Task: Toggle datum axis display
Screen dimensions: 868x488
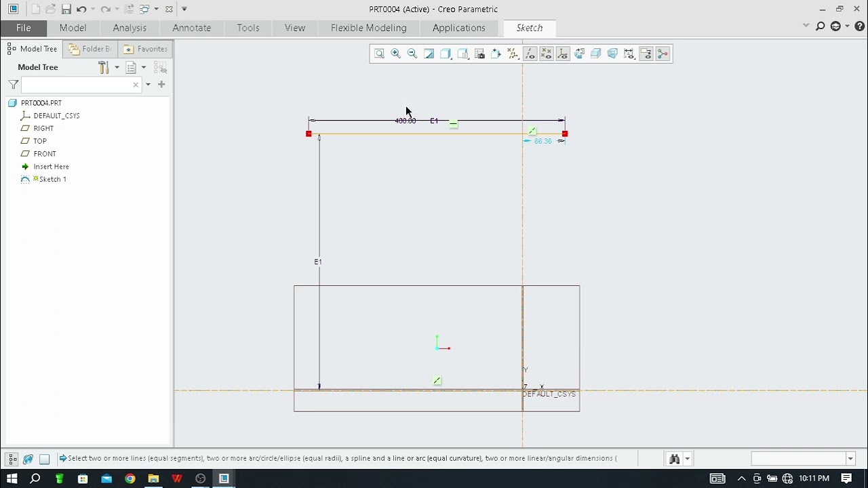Action: (530, 54)
